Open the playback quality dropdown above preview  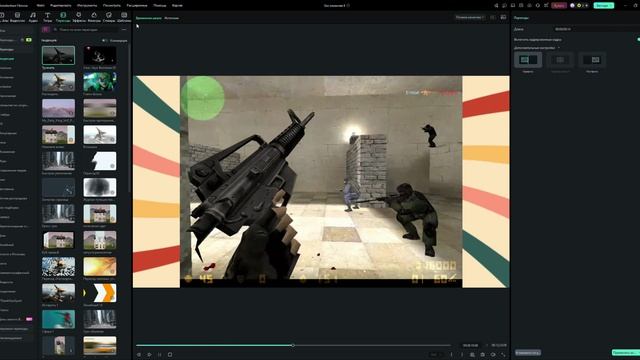(470, 17)
